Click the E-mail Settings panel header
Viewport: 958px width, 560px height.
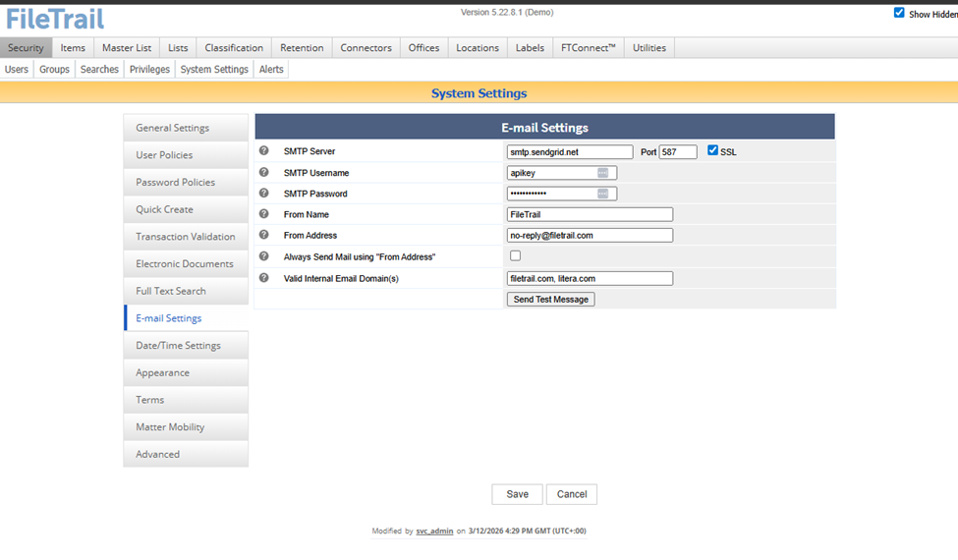click(x=544, y=127)
